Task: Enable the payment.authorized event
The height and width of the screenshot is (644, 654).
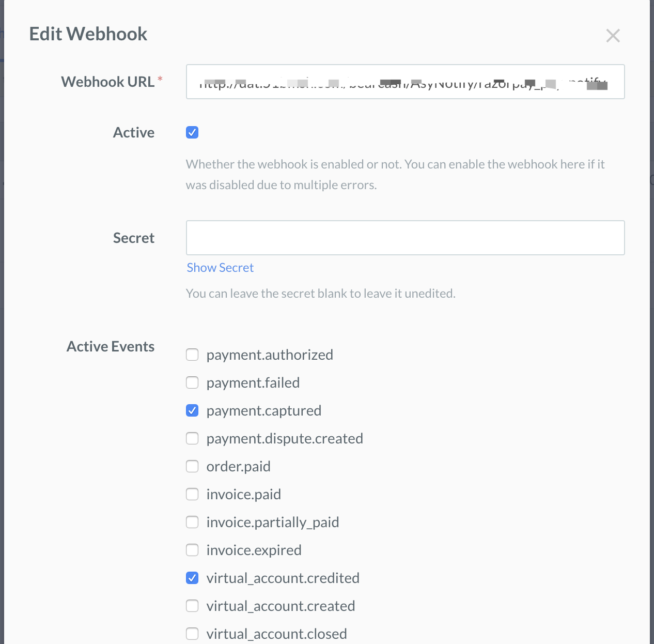Action: (192, 355)
